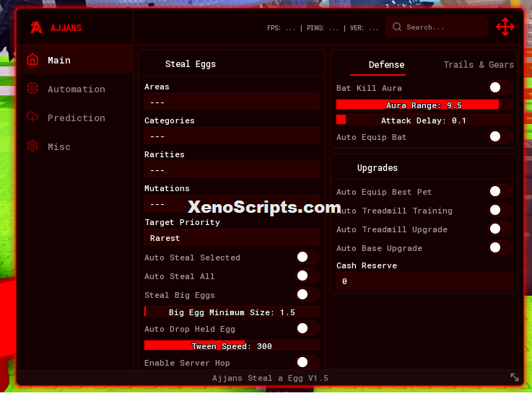Open the Misc section
The image size is (532, 414).
pyautogui.click(x=75, y=146)
